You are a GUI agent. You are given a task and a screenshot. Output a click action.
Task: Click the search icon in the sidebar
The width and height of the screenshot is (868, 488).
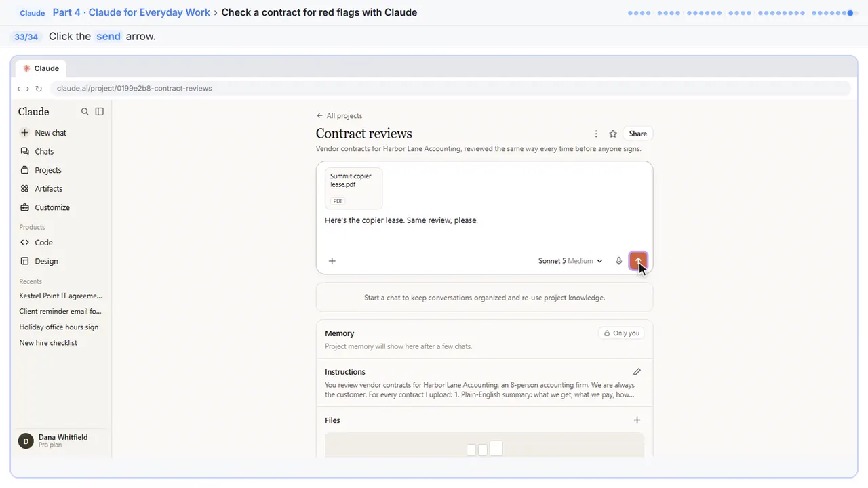[85, 112]
